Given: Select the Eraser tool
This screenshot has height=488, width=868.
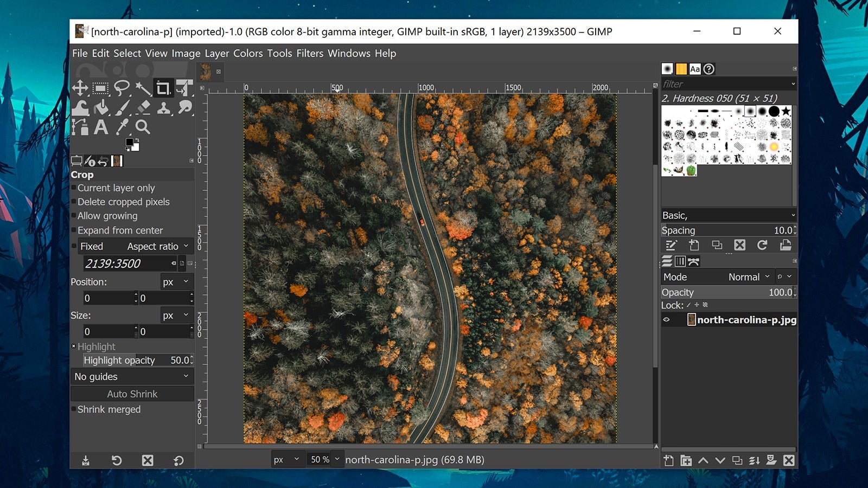Looking at the screenshot, I should [143, 107].
